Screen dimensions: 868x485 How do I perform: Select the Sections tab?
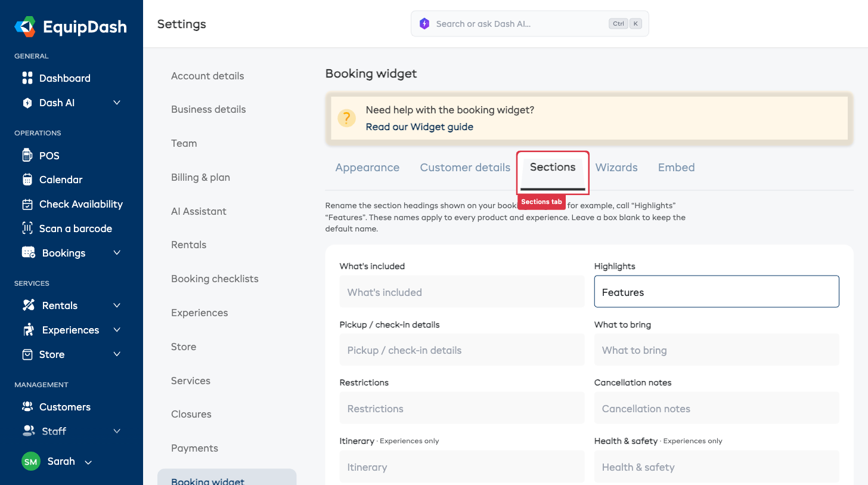tap(553, 167)
